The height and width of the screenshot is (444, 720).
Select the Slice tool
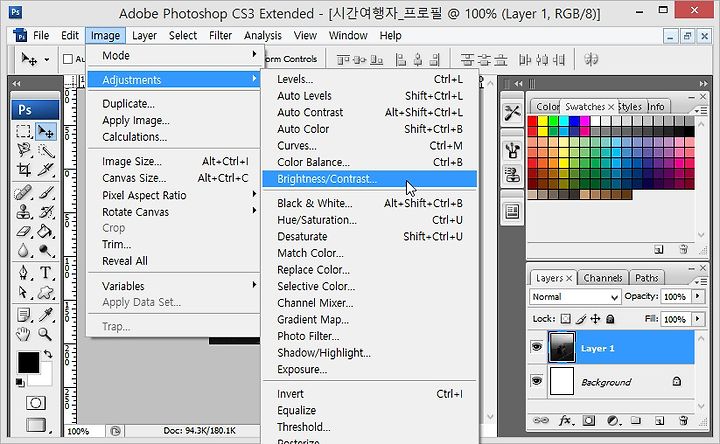click(x=46, y=169)
